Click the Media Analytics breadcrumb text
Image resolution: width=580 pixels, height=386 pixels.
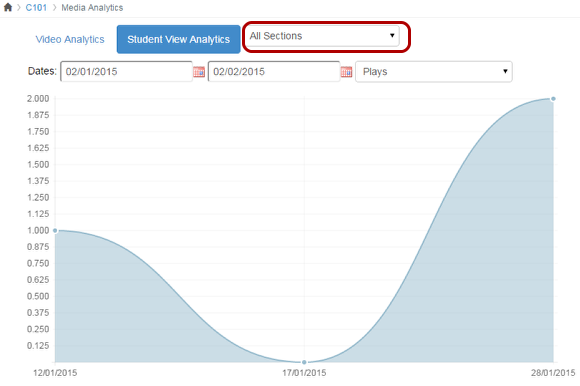(x=92, y=8)
